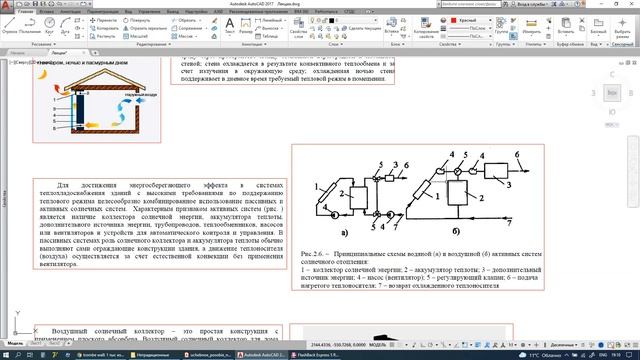
Task: Click the Перенести (Move) tool
Action: coord(103,20)
